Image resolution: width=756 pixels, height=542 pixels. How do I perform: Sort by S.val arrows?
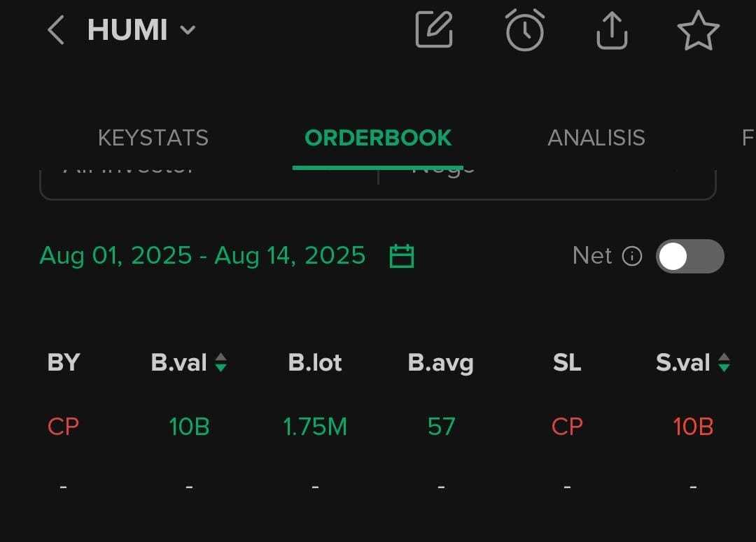[724, 362]
